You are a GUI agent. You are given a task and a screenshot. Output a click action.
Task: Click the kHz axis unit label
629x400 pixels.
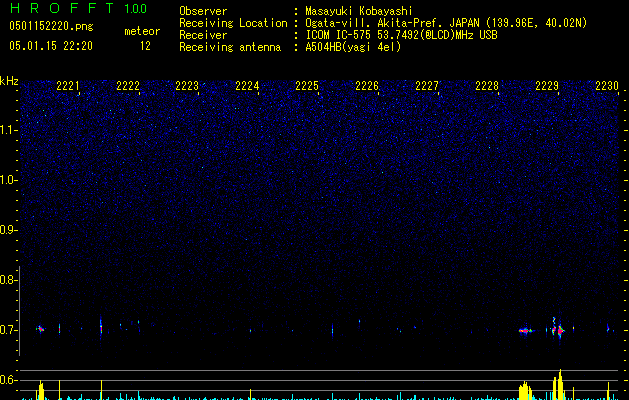click(9, 81)
